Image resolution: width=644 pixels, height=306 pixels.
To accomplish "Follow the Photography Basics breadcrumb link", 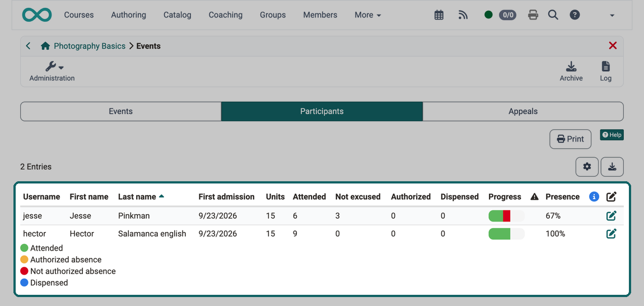I will click(90, 46).
